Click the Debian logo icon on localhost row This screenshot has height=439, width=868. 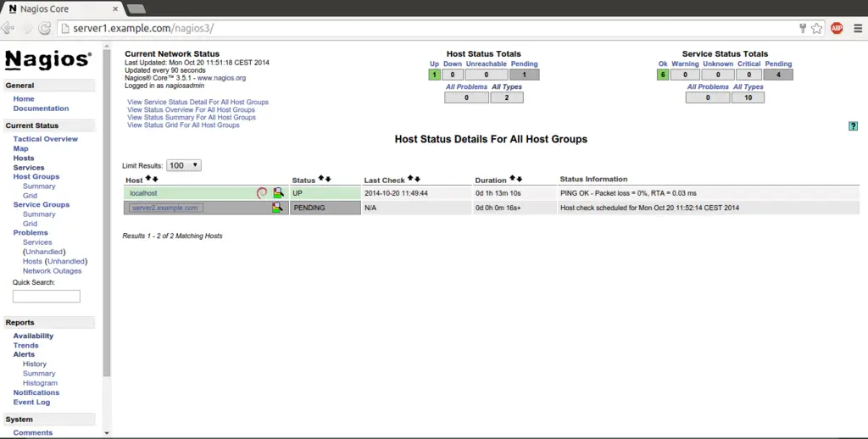point(262,192)
